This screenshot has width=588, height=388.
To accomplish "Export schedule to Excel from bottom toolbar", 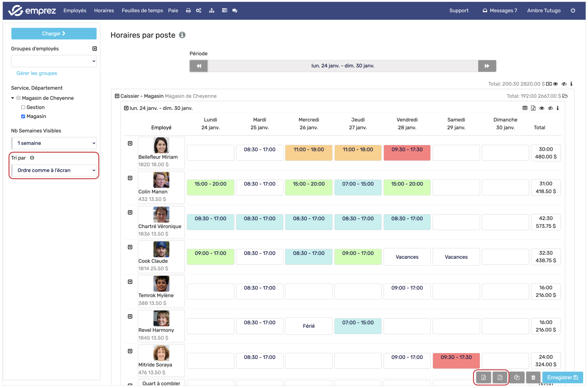I will 484,378.
